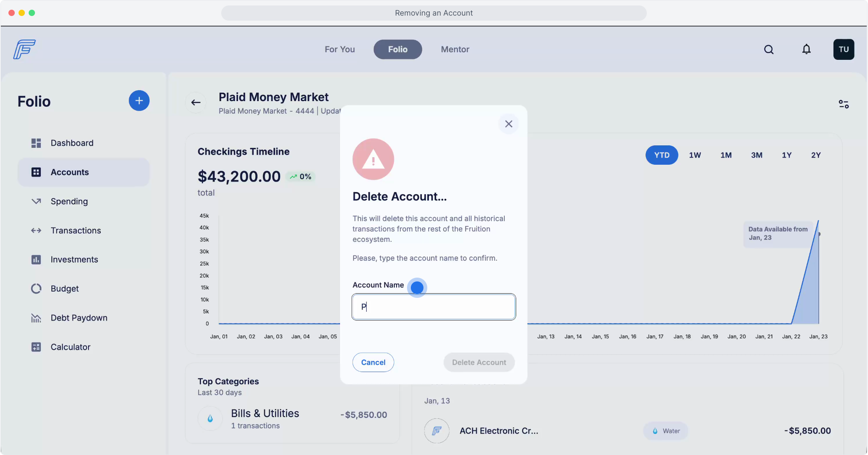Open the search magnifier icon
The height and width of the screenshot is (455, 868).
tap(769, 50)
